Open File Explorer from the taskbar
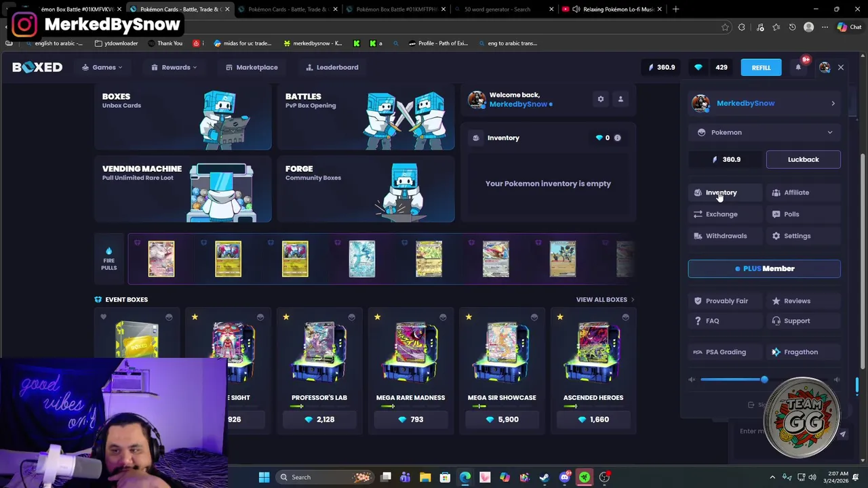The width and height of the screenshot is (868, 488). [x=425, y=477]
